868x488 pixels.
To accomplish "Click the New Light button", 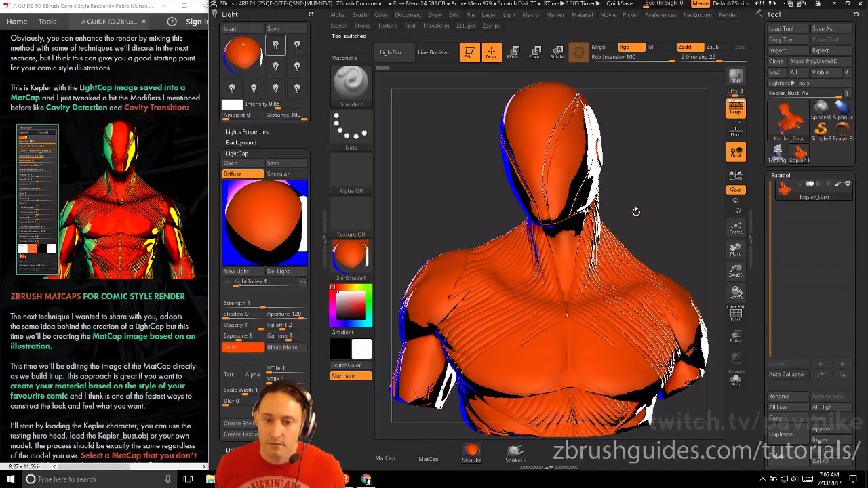I will coord(243,271).
